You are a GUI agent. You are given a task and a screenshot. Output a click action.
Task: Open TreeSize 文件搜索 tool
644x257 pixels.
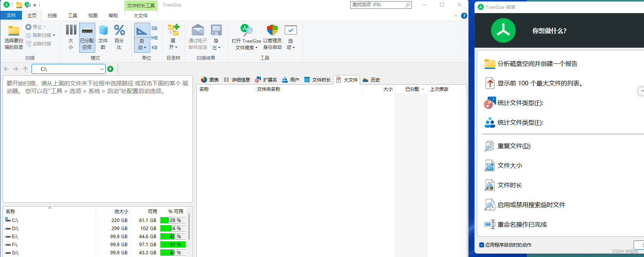pyautogui.click(x=246, y=37)
